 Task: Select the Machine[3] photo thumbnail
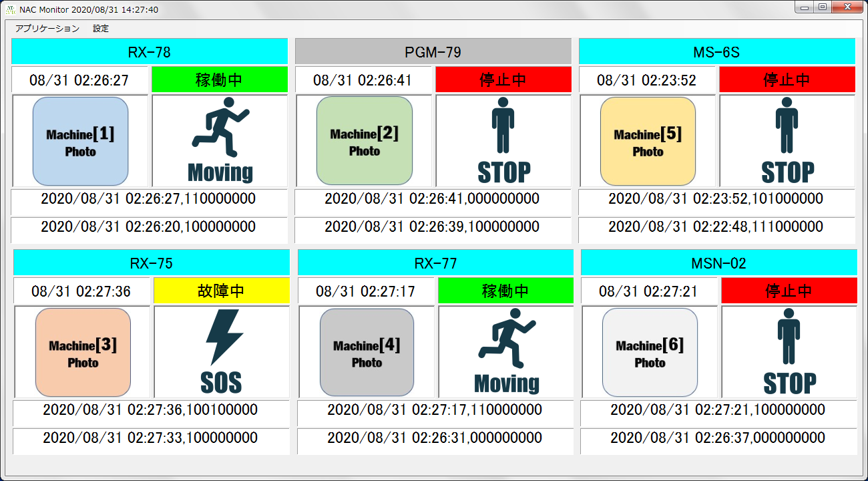83,352
